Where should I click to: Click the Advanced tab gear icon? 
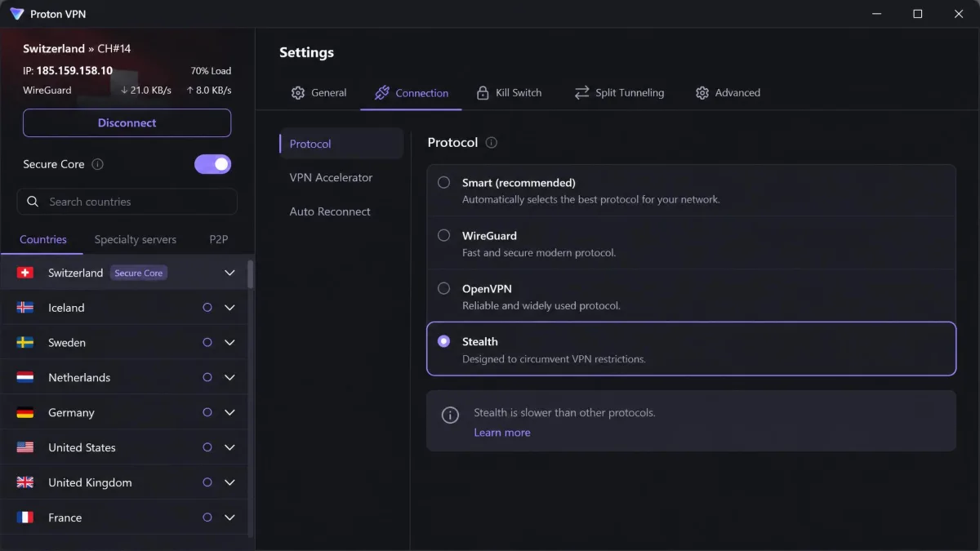[702, 93]
